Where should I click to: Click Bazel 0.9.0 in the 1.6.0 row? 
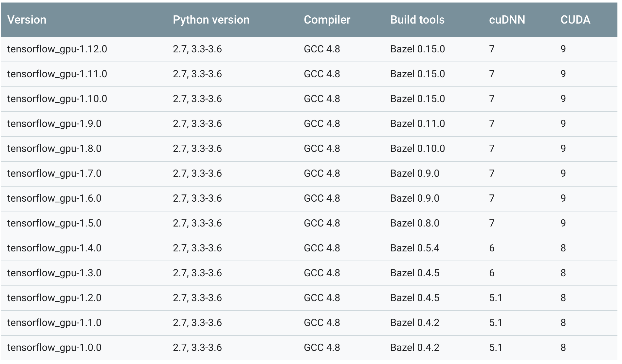415,198
